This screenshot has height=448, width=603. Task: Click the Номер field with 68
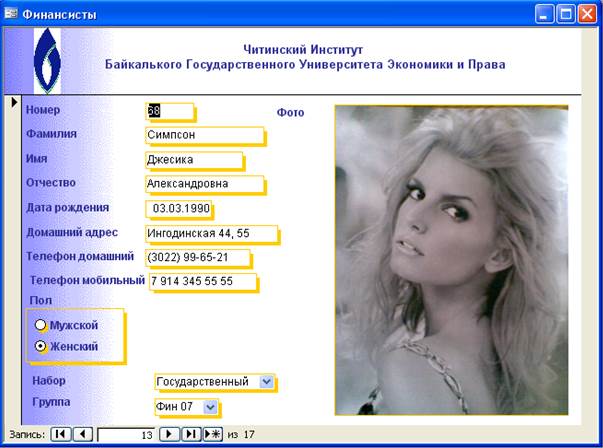coord(170,111)
